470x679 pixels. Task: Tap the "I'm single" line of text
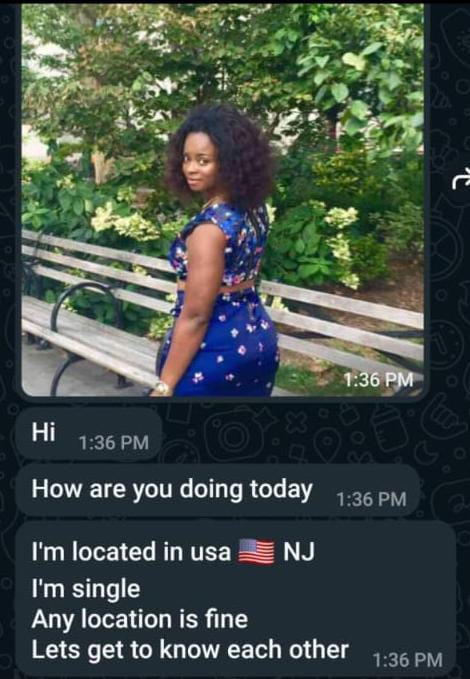pyautogui.click(x=86, y=588)
